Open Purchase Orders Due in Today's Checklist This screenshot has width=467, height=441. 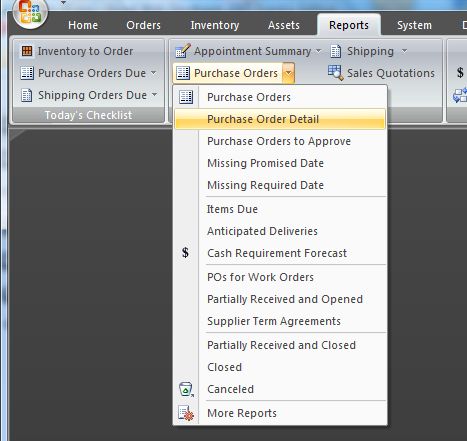(92, 73)
